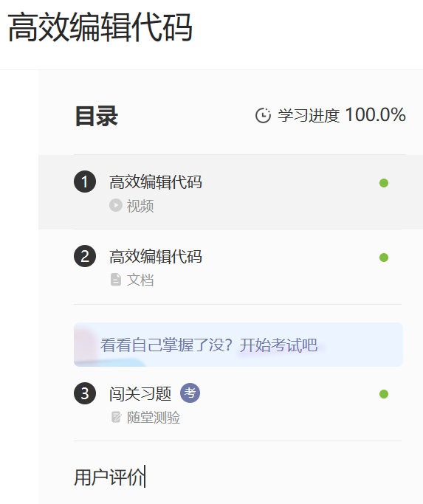Click the document icon under lesson 2

(x=116, y=280)
